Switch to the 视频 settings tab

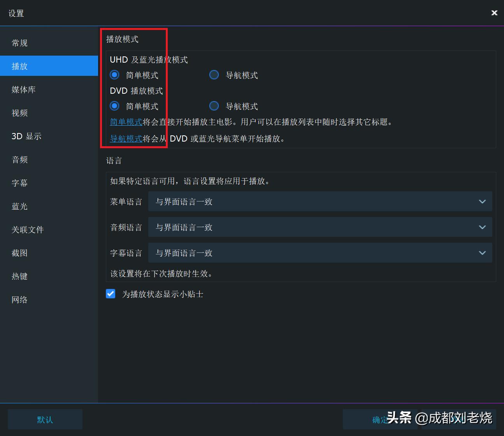[x=19, y=113]
